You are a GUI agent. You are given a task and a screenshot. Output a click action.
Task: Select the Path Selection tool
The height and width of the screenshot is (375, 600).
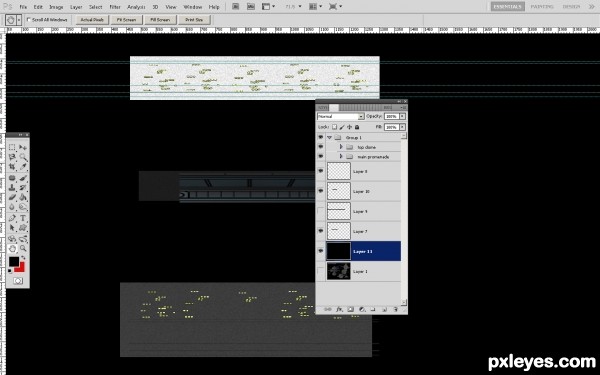(12, 228)
